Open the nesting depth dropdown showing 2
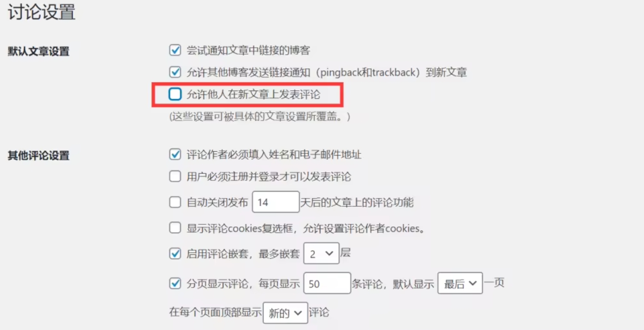Image resolution: width=644 pixels, height=330 pixels. (x=321, y=254)
